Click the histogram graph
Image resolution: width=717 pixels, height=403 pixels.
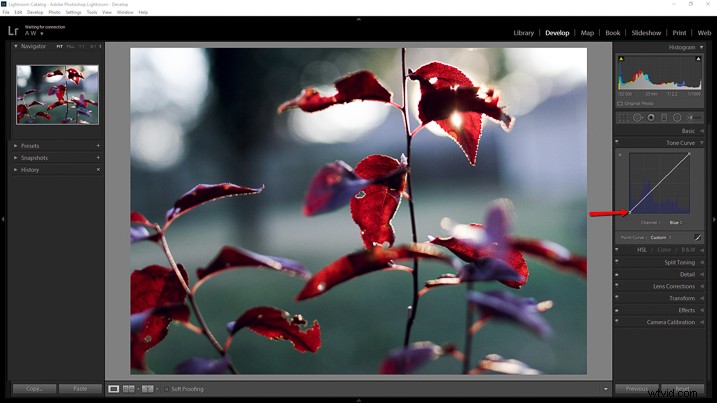click(x=660, y=73)
